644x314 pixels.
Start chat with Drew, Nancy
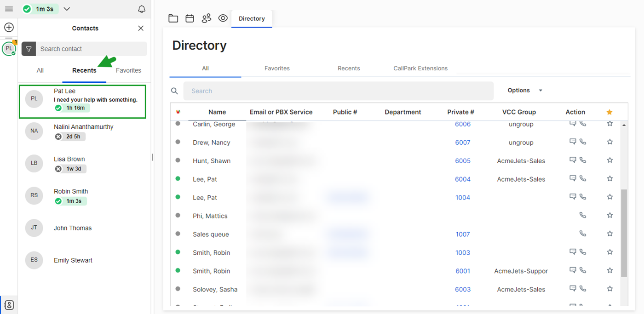coord(573,142)
